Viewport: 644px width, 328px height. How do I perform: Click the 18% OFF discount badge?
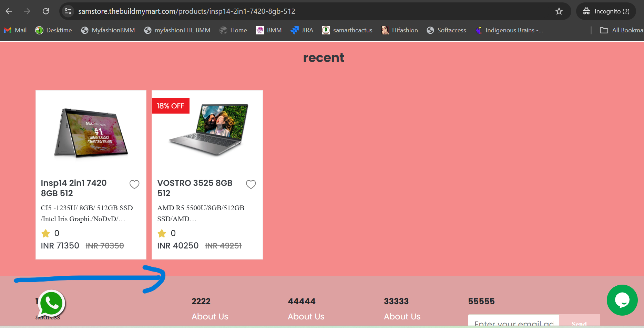coord(171,106)
